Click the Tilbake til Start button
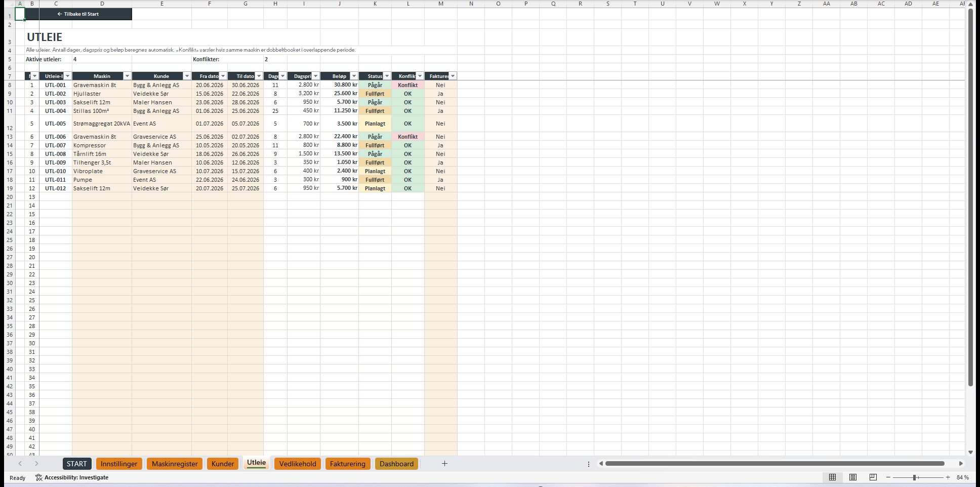This screenshot has width=980, height=487. point(78,14)
